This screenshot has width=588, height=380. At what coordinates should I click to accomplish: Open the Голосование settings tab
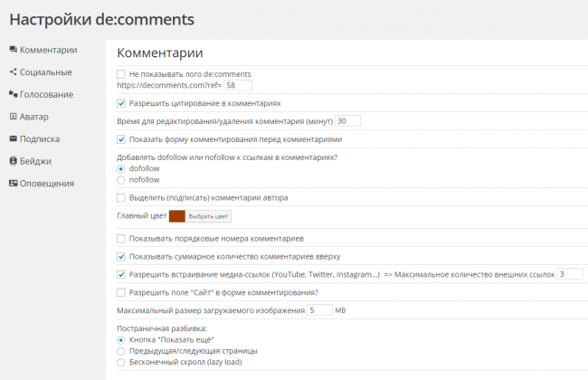(46, 94)
